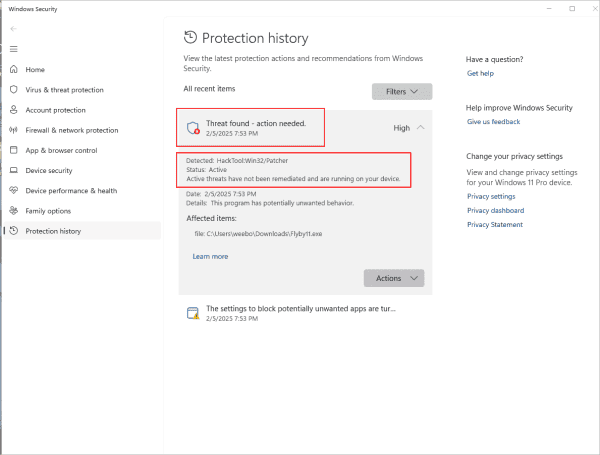Click the back arrow icon
600x455 pixels.
(x=14, y=29)
